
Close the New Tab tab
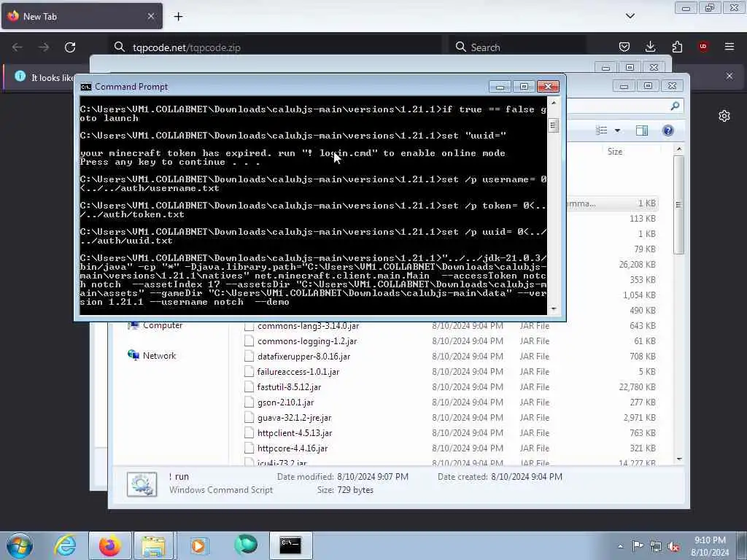151,16
